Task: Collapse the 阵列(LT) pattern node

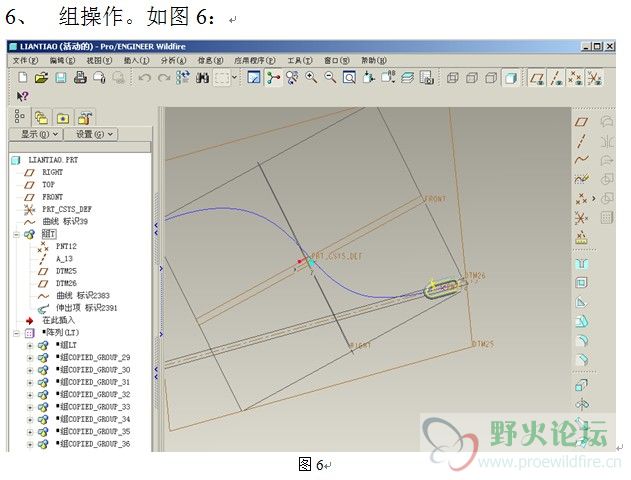Action: point(16,333)
